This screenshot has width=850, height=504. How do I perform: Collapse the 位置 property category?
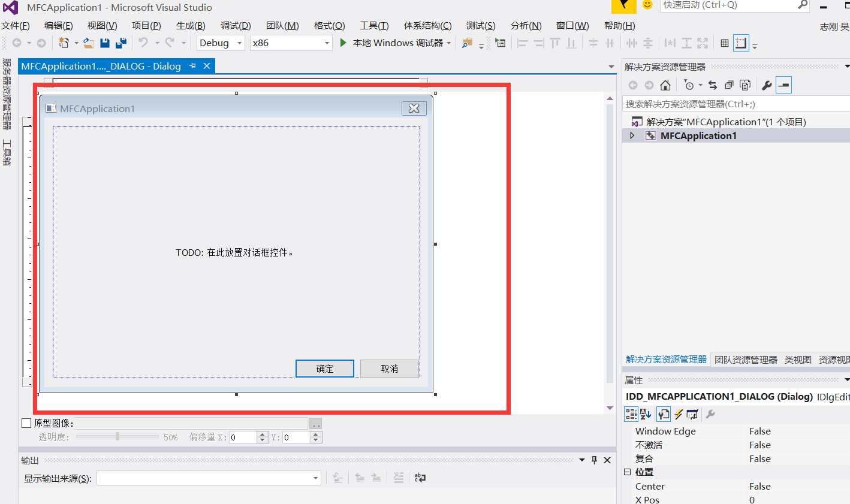[627, 472]
